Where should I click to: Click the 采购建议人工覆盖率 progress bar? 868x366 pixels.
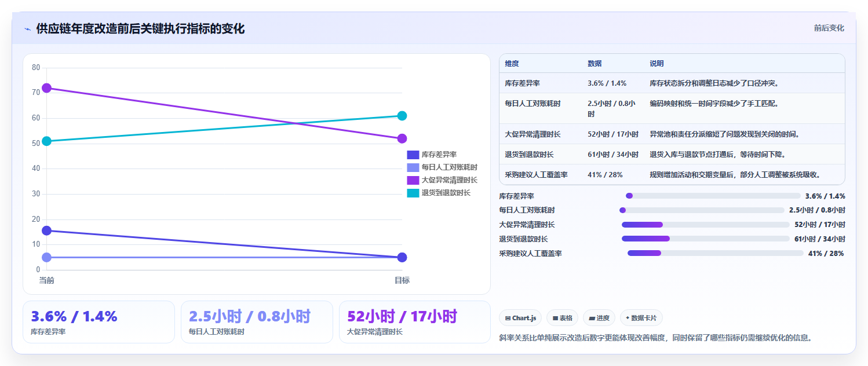pos(716,253)
